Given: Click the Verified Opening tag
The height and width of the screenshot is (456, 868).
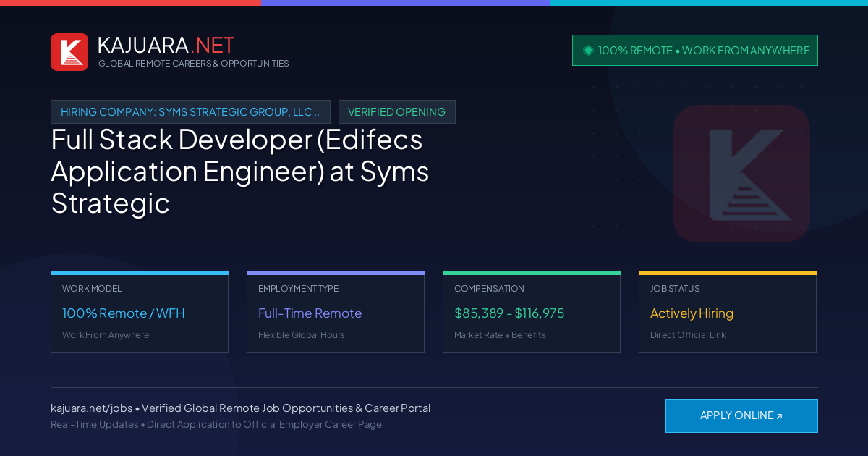Looking at the screenshot, I should 396,111.
